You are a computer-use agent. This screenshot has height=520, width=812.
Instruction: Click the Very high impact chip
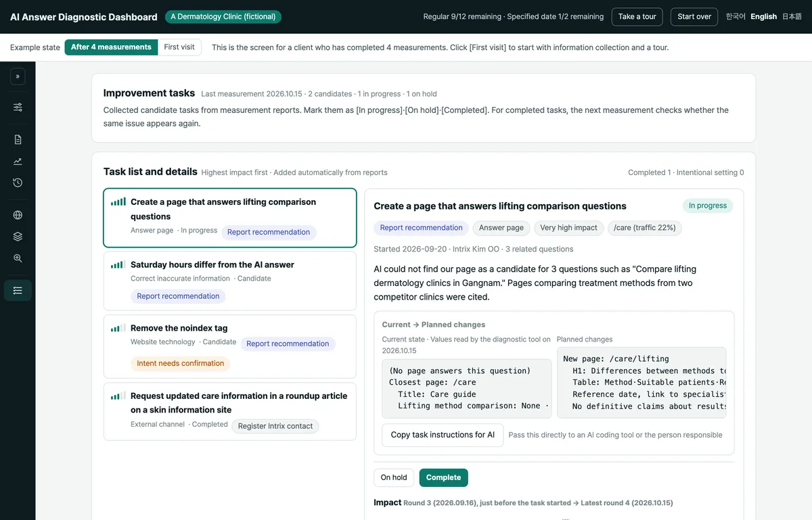pyautogui.click(x=568, y=228)
